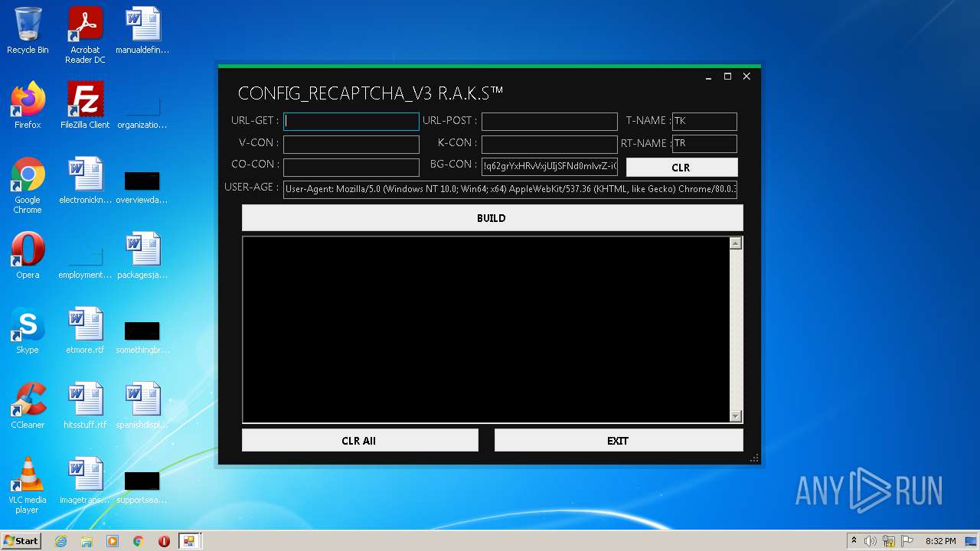The height and width of the screenshot is (551, 980).
Task: Launch the Firefox desktop shortcut
Action: point(28,106)
